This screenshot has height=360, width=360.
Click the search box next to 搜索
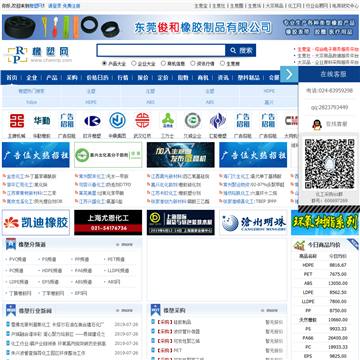[x=161, y=50]
